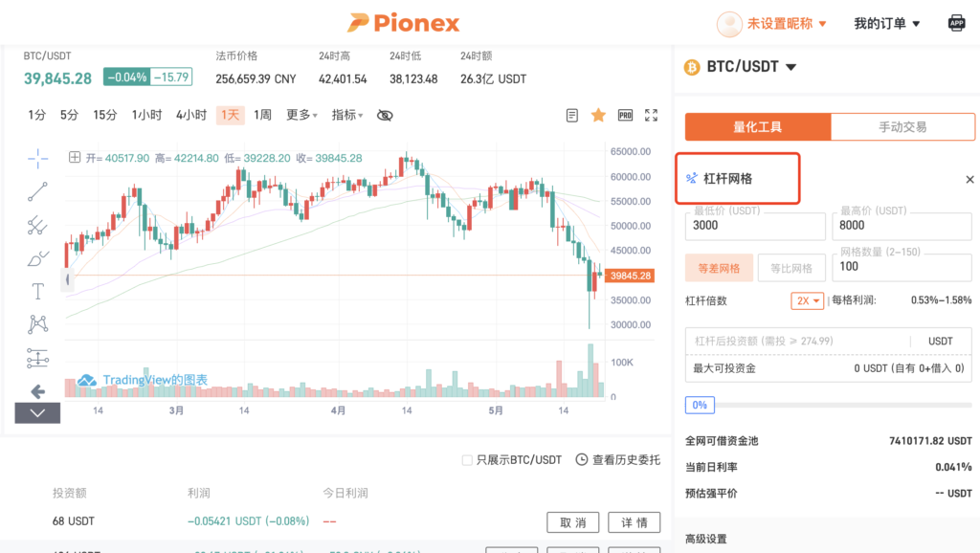Select the crosshair cursor tool
Viewport: 980px width, 553px height.
tap(37, 159)
